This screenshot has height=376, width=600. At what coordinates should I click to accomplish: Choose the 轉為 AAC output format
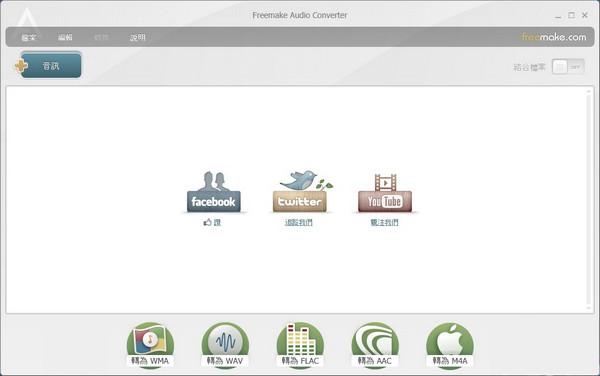[x=375, y=346]
